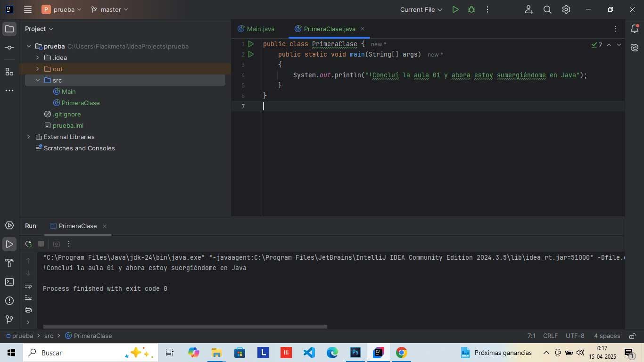Open the Current File run configuration dropdown
The height and width of the screenshot is (362, 644).
[421, 9]
